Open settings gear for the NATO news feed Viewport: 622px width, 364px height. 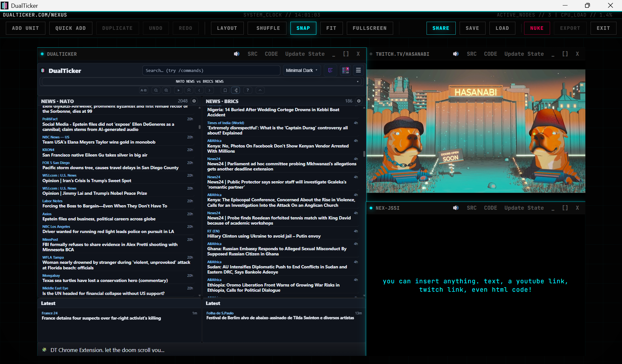(x=194, y=101)
